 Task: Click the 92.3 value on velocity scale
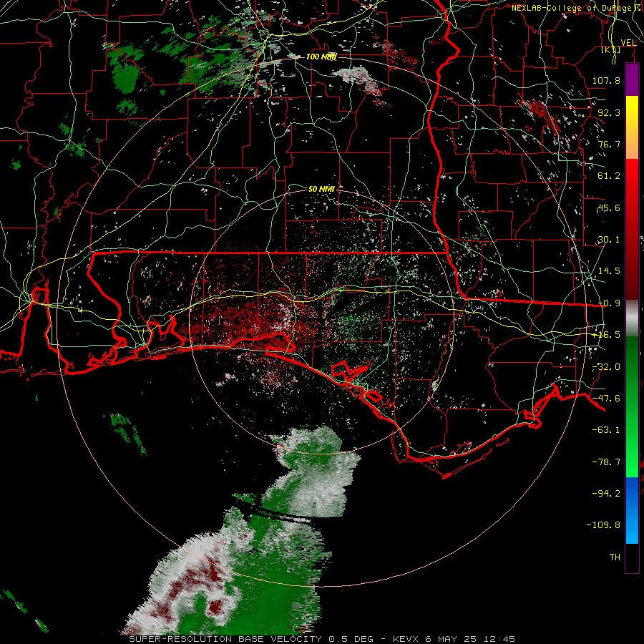pyautogui.click(x=609, y=112)
